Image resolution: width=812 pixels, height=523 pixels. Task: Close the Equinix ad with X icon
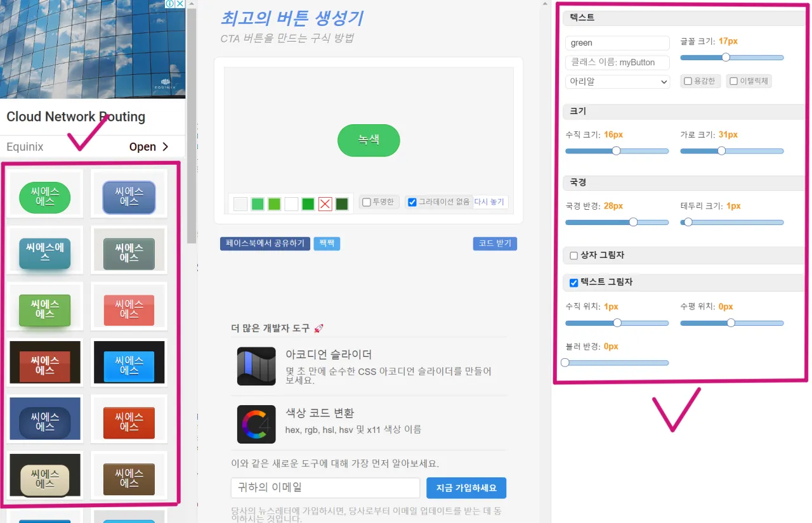180,4
